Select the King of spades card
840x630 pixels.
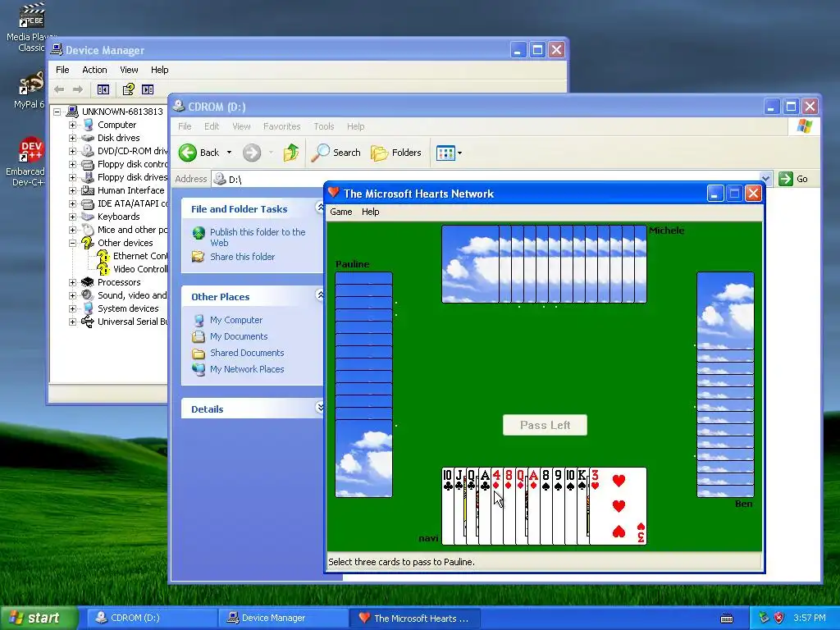583,505
